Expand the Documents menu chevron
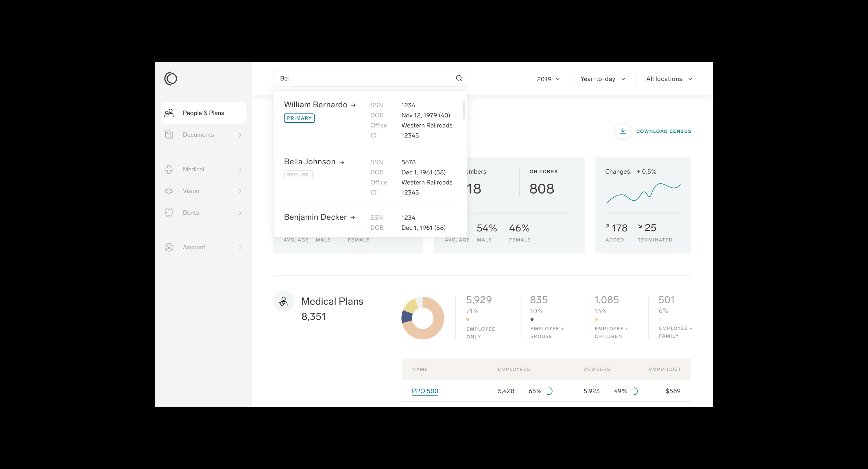 pyautogui.click(x=240, y=135)
